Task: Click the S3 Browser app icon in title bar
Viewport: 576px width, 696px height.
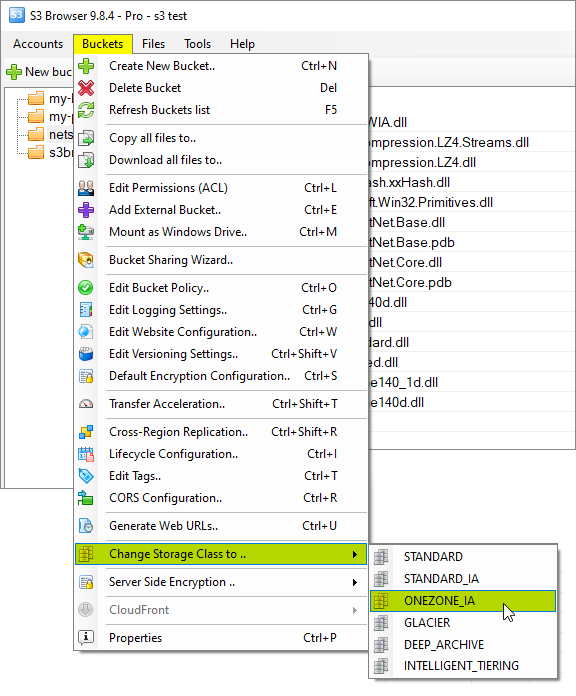Action: pos(17,15)
